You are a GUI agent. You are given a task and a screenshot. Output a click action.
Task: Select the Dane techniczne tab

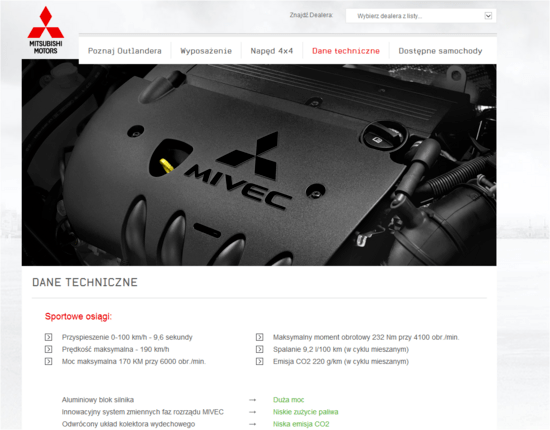point(346,51)
